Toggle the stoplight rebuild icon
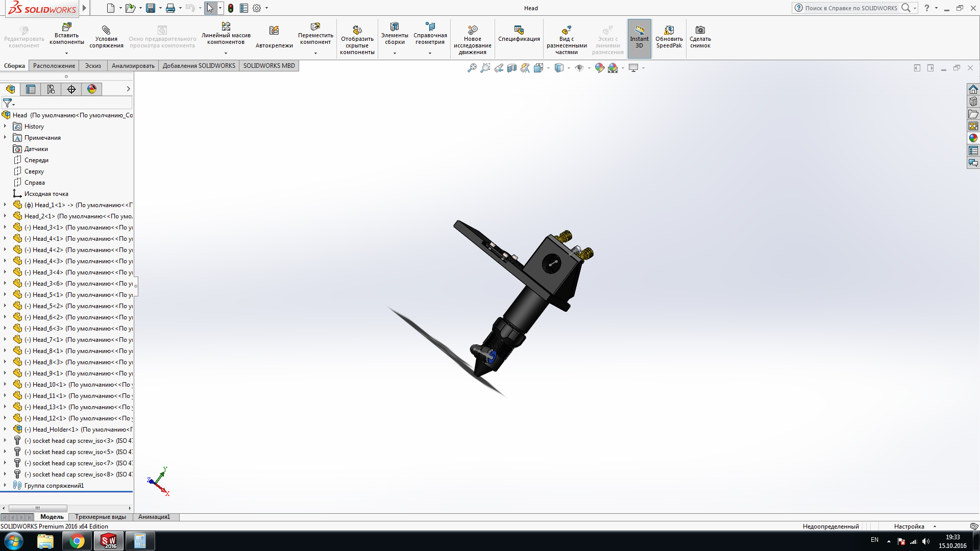 pos(231,8)
